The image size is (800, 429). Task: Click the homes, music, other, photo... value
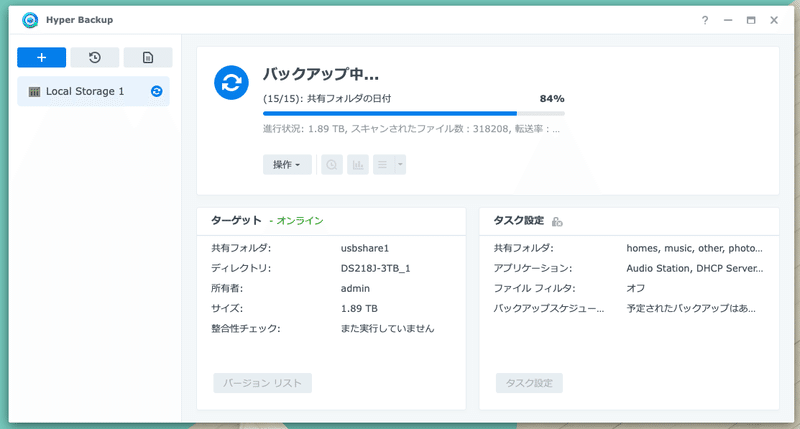[x=694, y=248]
